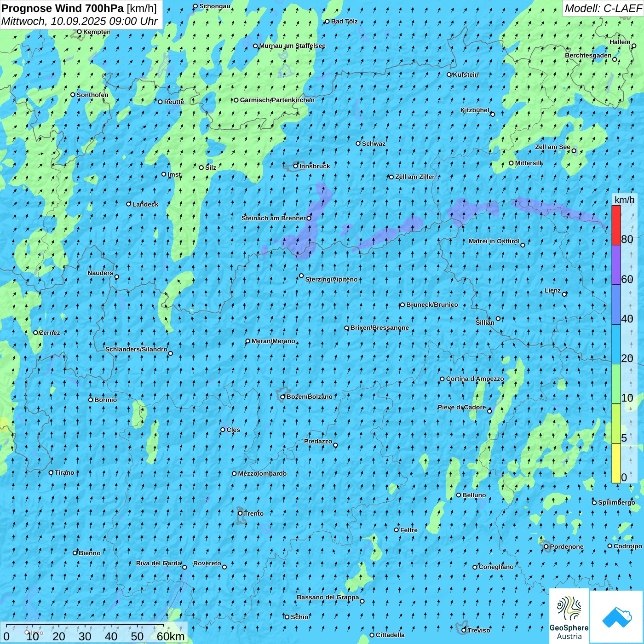Click the Bad Tölz location marker
The width and height of the screenshot is (644, 644).
click(327, 21)
